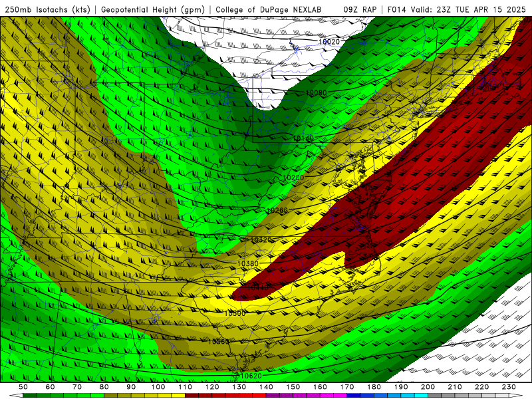The image size is (532, 399).
Task: Click the 10260 height contour label
Action: pos(277,210)
